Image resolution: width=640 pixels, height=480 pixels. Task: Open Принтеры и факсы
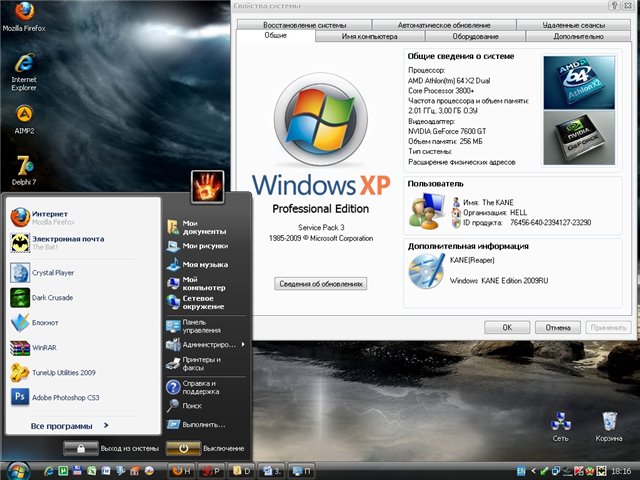click(206, 364)
